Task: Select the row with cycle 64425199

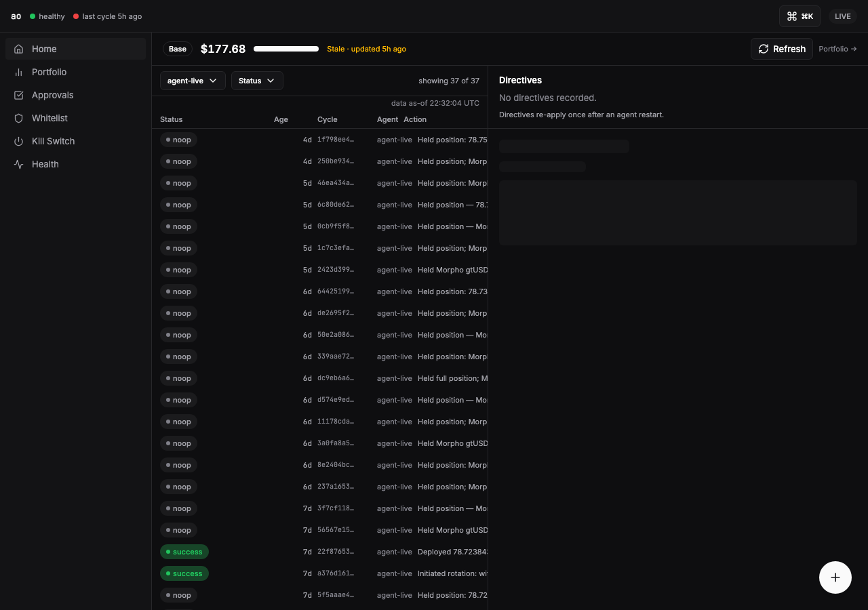Action: (x=320, y=291)
